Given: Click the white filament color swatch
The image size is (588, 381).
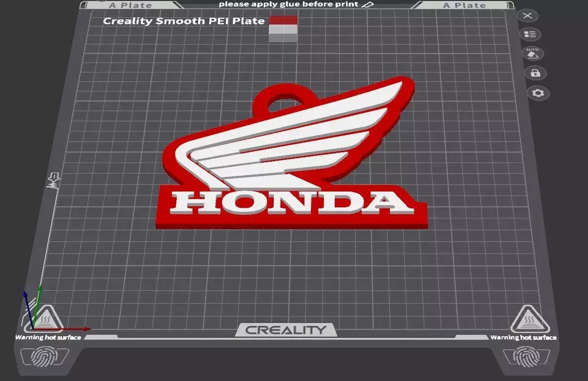Looking at the screenshot, I should point(283,30).
